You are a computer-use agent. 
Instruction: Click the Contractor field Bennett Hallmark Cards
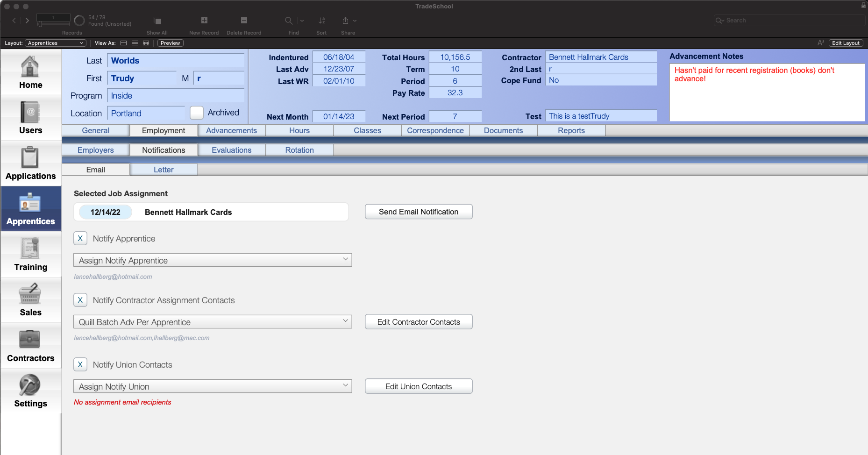point(601,57)
